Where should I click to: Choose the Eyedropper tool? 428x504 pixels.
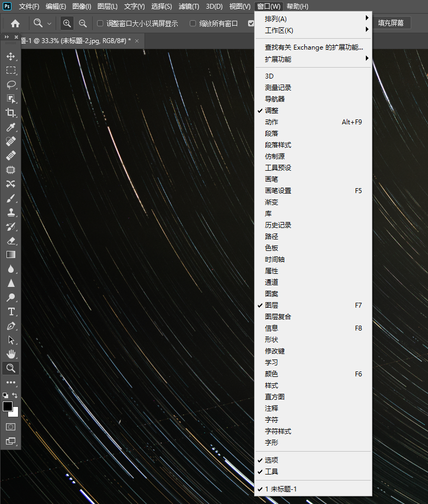(10, 127)
